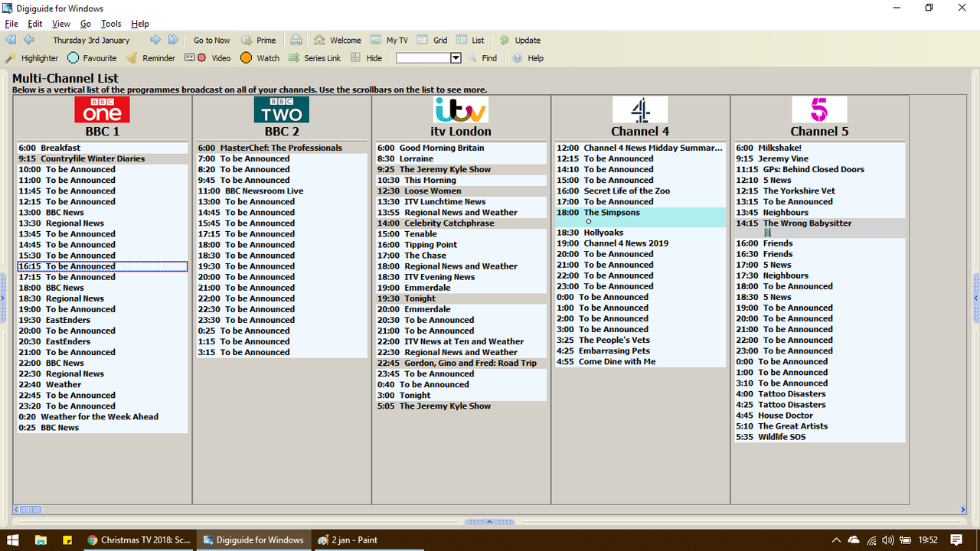
Task: Hide the selected programme
Action: pyautogui.click(x=367, y=58)
